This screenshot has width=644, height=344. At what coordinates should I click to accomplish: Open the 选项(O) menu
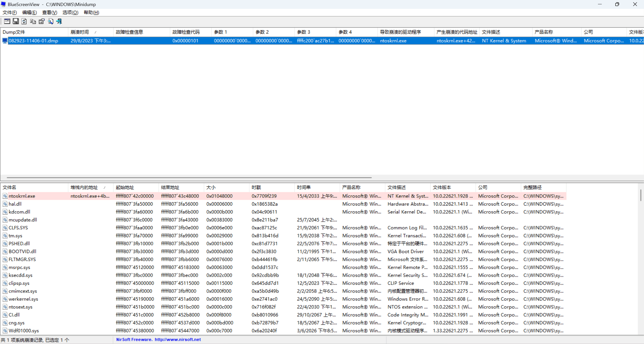tap(70, 13)
